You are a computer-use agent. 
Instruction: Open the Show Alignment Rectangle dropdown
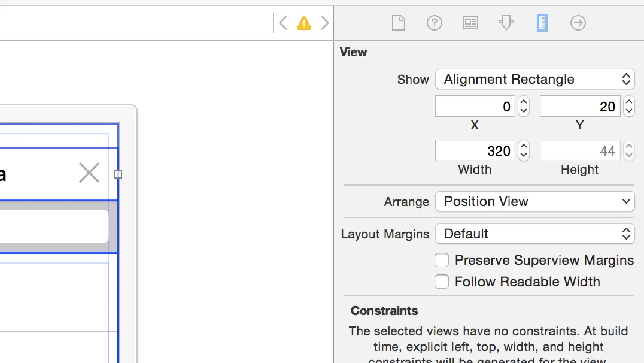(534, 79)
